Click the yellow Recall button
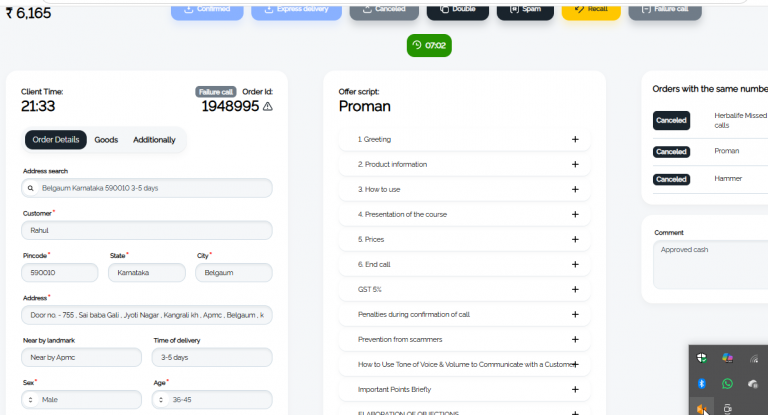Image resolution: width=768 pixels, height=415 pixels. click(591, 12)
